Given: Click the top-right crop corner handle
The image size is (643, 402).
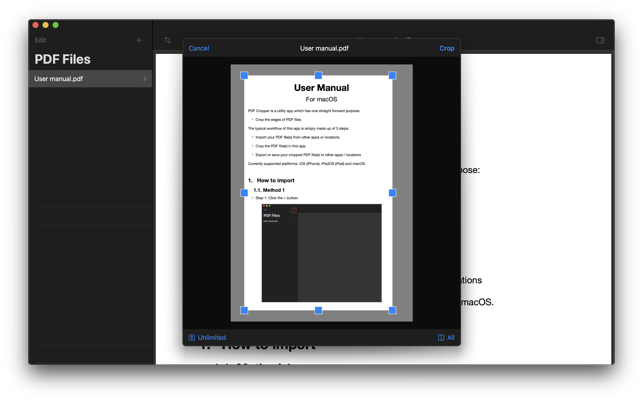Looking at the screenshot, I should click(x=392, y=75).
